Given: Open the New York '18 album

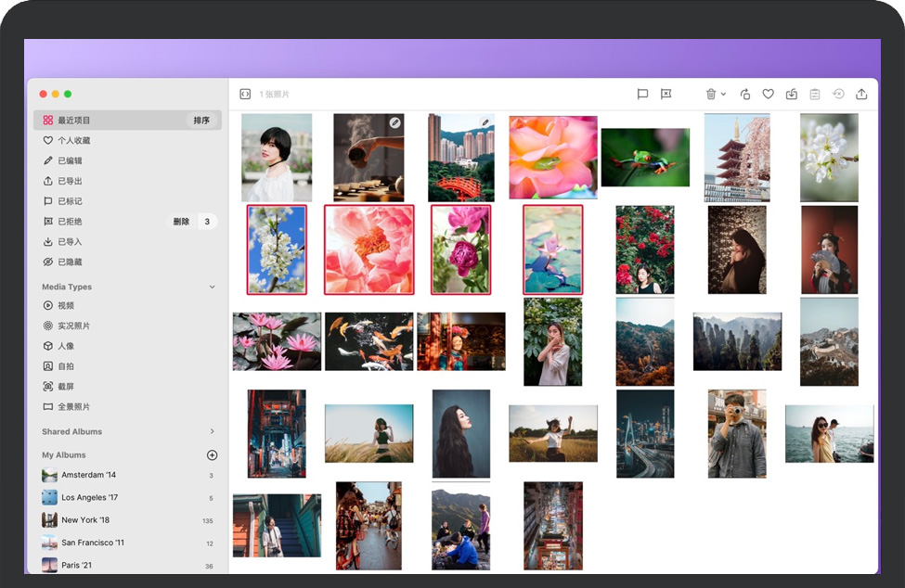Looking at the screenshot, I should [85, 520].
